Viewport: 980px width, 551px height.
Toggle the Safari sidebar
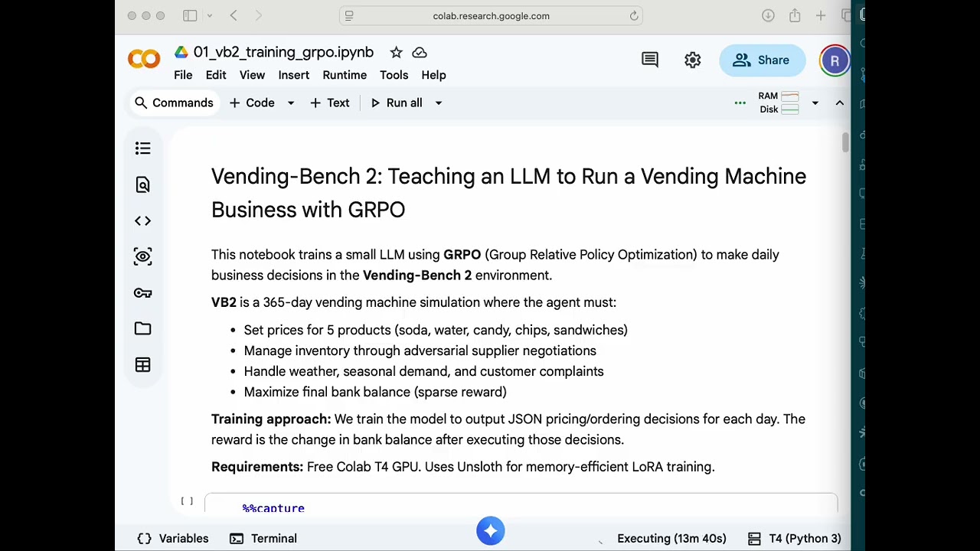click(190, 15)
